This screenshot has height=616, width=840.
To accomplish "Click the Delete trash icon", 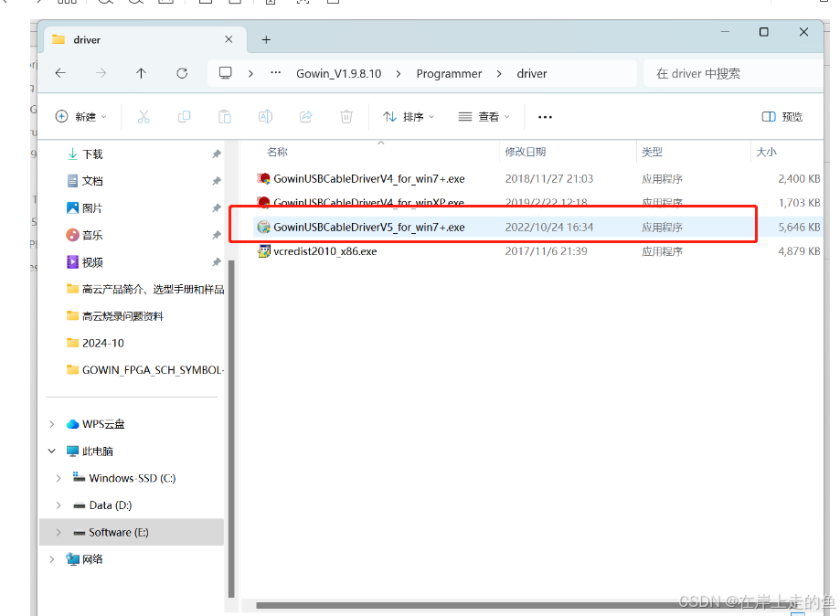I will pos(346,117).
